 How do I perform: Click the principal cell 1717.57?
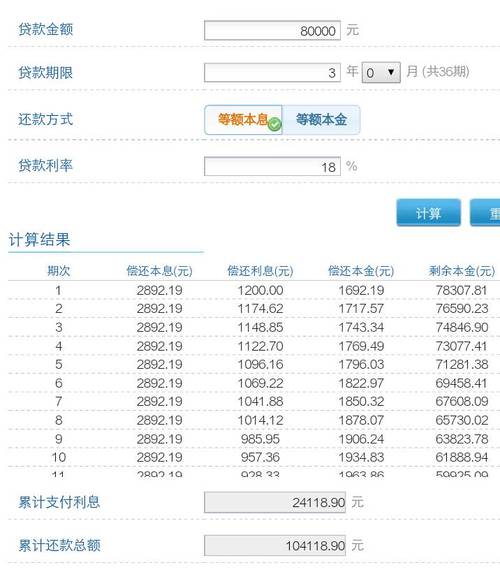click(x=361, y=309)
